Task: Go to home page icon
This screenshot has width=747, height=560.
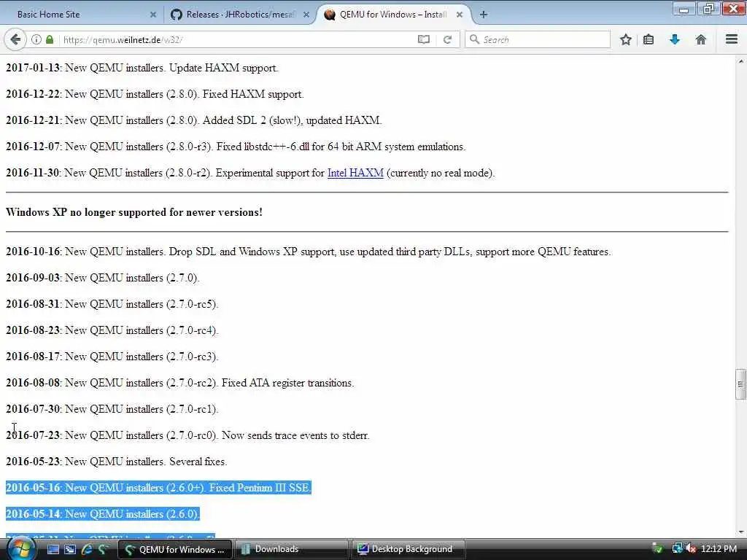Action: [x=701, y=39]
